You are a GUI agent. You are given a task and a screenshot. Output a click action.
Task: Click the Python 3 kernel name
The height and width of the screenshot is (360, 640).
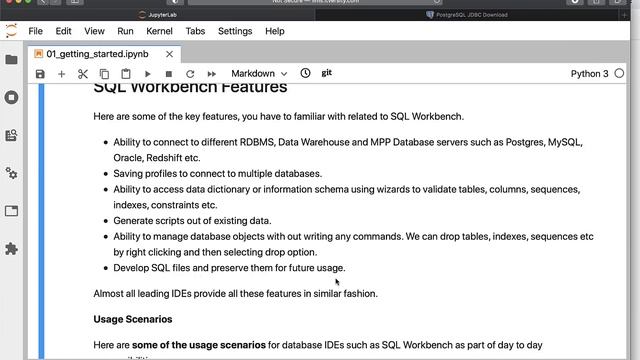point(589,73)
